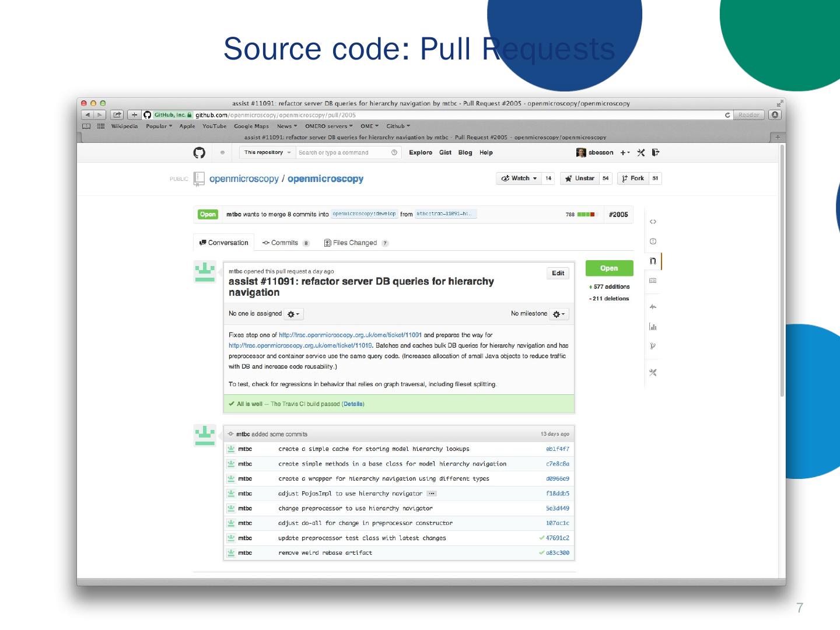Image resolution: width=840 pixels, height=630 pixels.
Task: Click the search or type a command field
Action: [x=343, y=153]
